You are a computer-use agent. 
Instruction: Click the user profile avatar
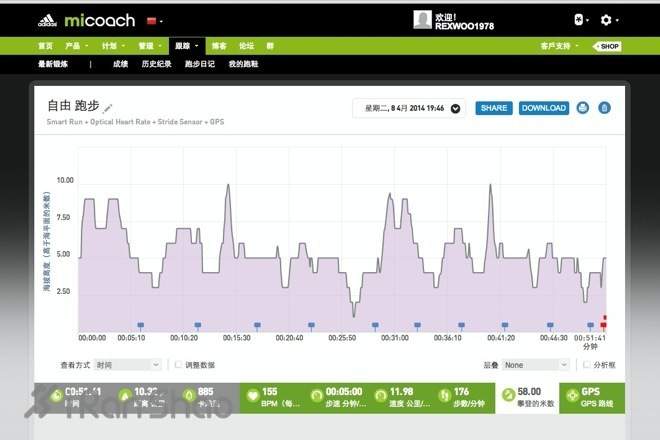click(423, 19)
